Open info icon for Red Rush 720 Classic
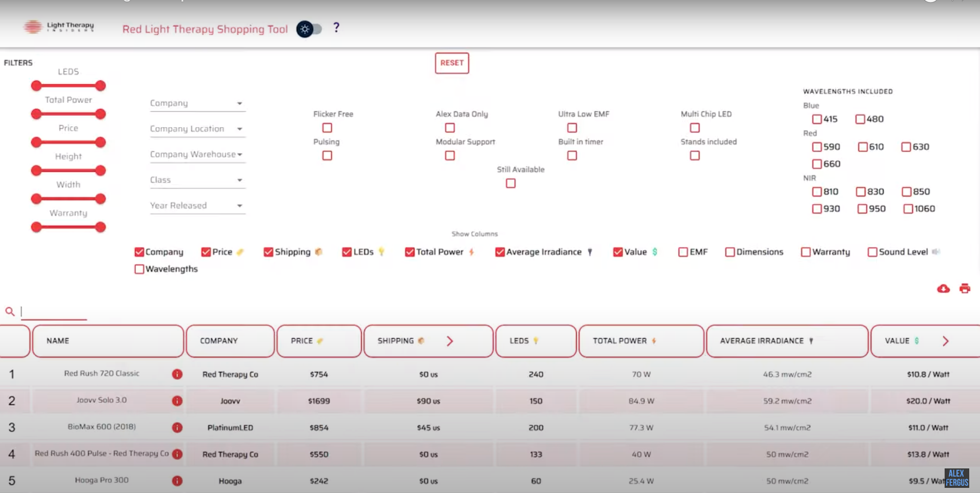The height and width of the screenshot is (493, 980). (177, 374)
